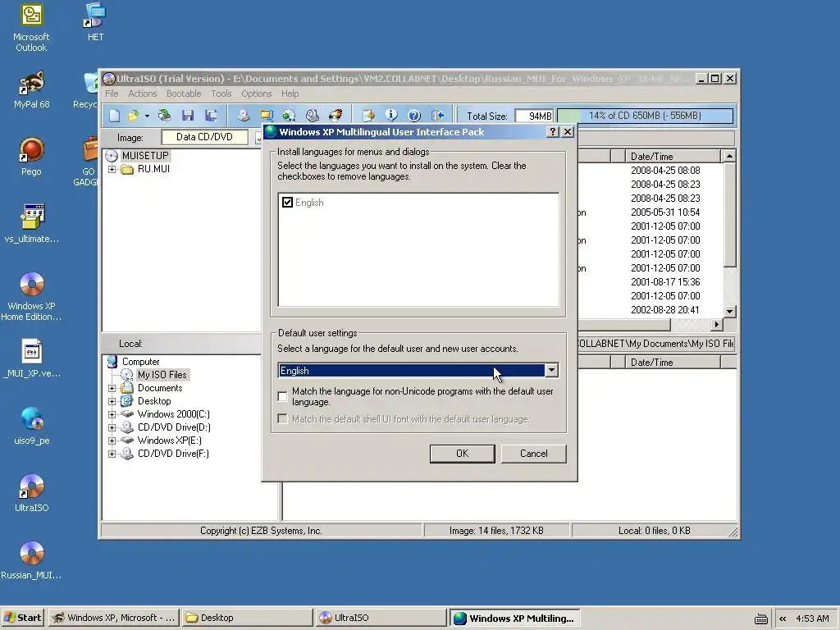Click the Data CD/DVD image type field
The height and width of the screenshot is (630, 840).
coord(204,137)
